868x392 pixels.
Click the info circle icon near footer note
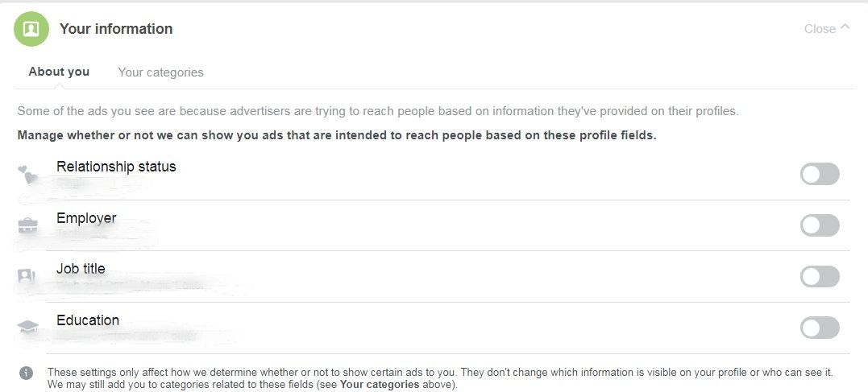[x=26, y=373]
